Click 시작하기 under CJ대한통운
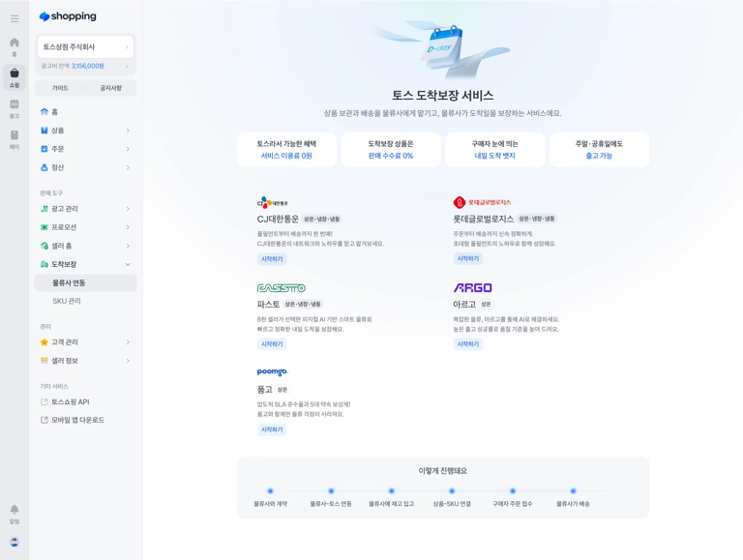This screenshot has height=560, width=743. click(272, 259)
